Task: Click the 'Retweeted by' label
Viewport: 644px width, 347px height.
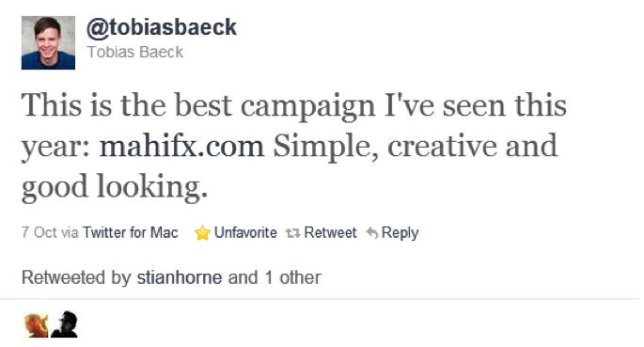Action: pyautogui.click(x=76, y=277)
